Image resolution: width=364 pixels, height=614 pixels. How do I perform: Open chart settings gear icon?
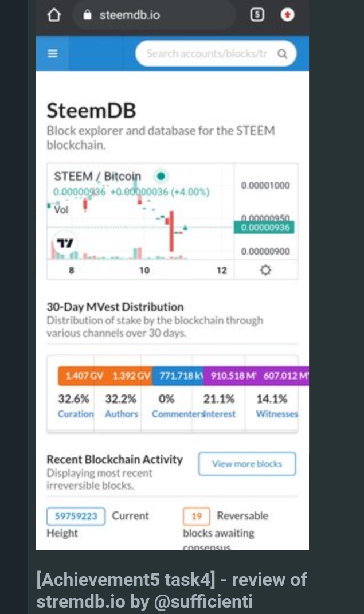tap(266, 270)
